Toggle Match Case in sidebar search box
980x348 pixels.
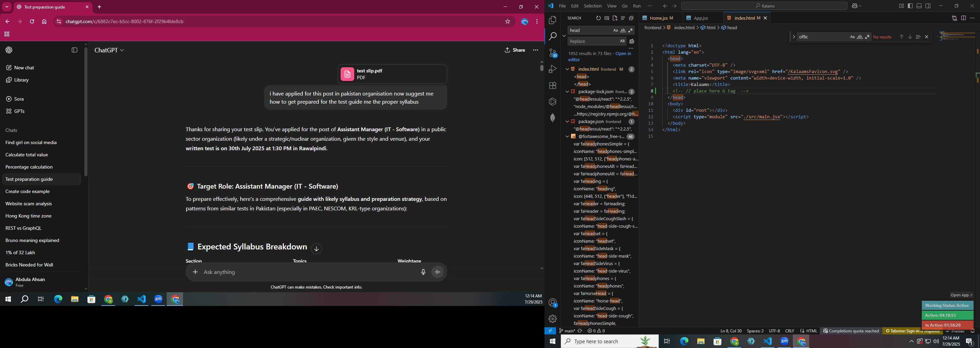click(x=616, y=30)
